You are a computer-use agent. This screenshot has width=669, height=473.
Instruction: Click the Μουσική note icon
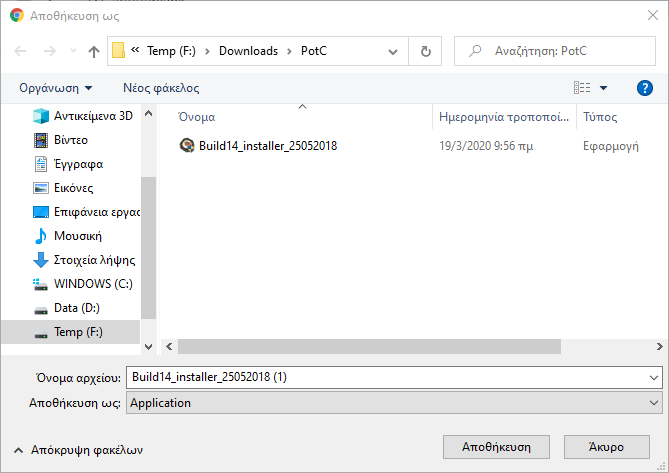[x=41, y=236]
